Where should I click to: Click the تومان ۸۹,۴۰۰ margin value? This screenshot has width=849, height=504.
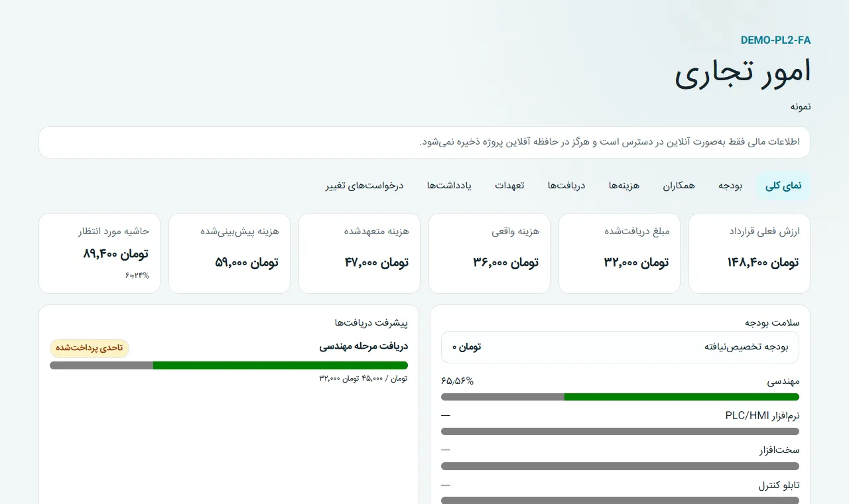[116, 253]
